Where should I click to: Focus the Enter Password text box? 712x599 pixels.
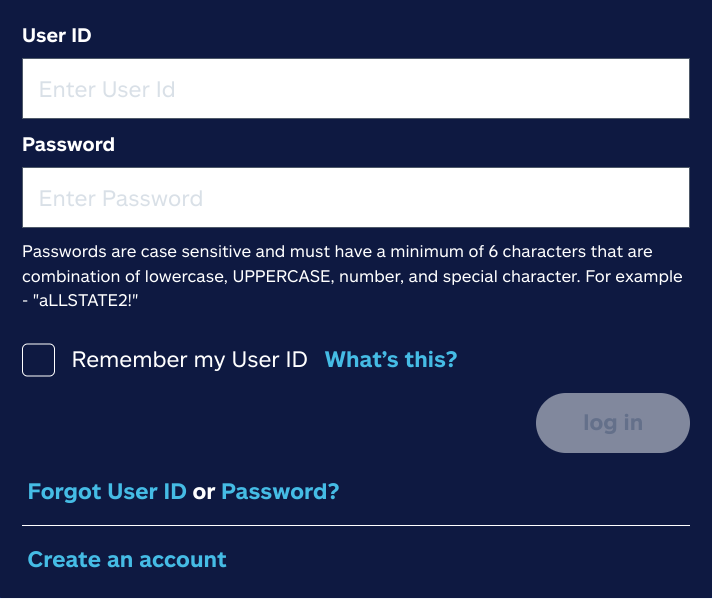pyautogui.click(x=355, y=198)
